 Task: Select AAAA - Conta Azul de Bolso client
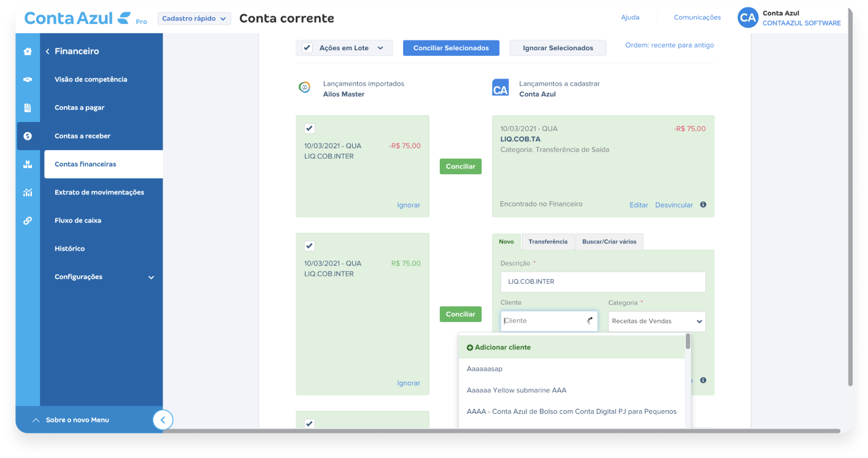click(x=572, y=411)
